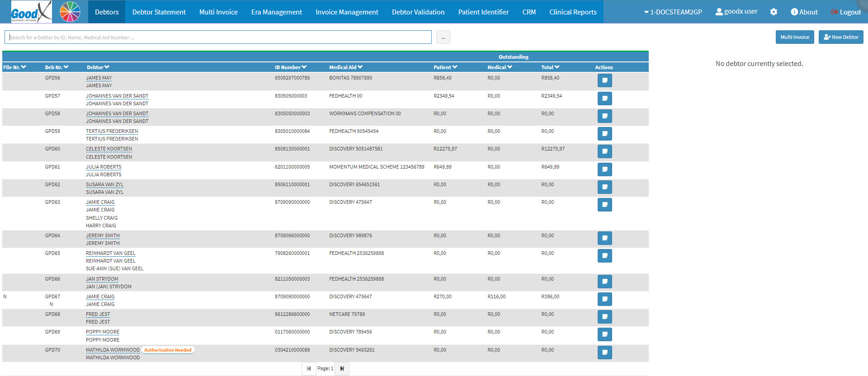Open the action icon for Mathilda Wormwood
The width and height of the screenshot is (868, 376).
point(604,352)
